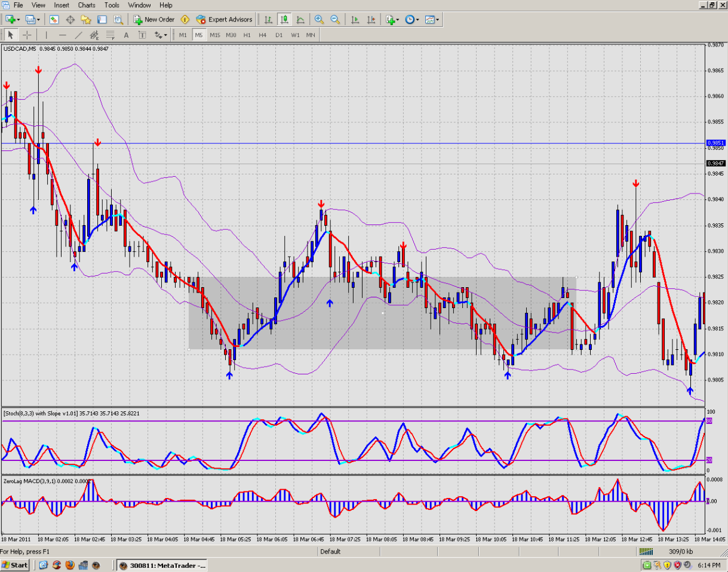The width and height of the screenshot is (728, 572).
Task: Switch timeframe to M1
Action: tap(183, 35)
